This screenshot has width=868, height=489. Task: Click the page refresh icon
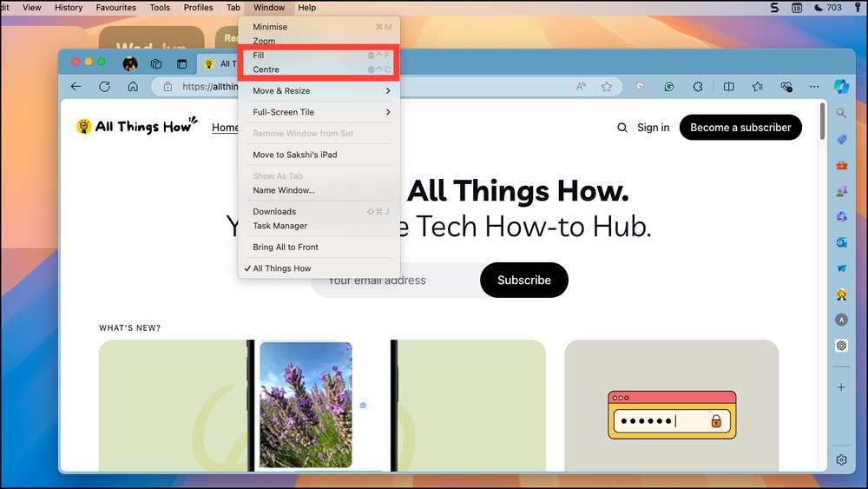104,86
